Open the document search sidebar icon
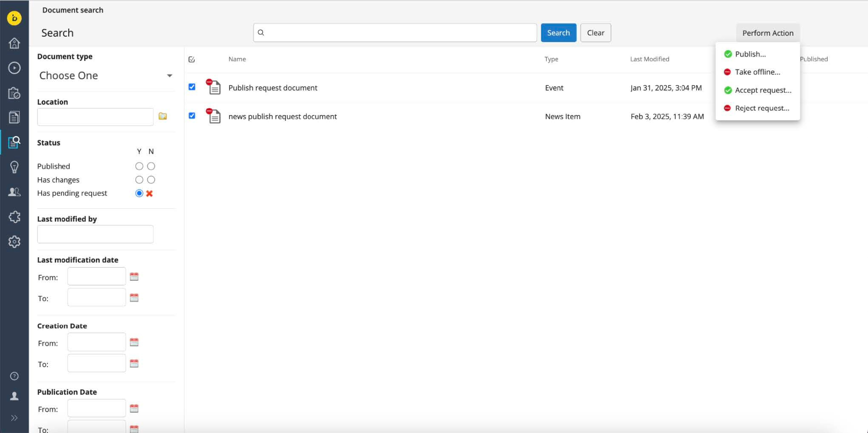This screenshot has width=868, height=433. tap(14, 142)
